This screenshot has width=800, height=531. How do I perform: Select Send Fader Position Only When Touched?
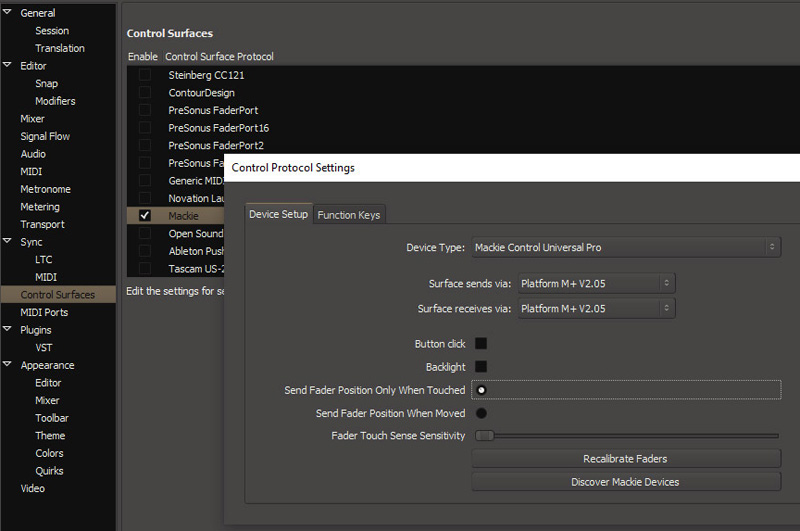[x=481, y=390]
